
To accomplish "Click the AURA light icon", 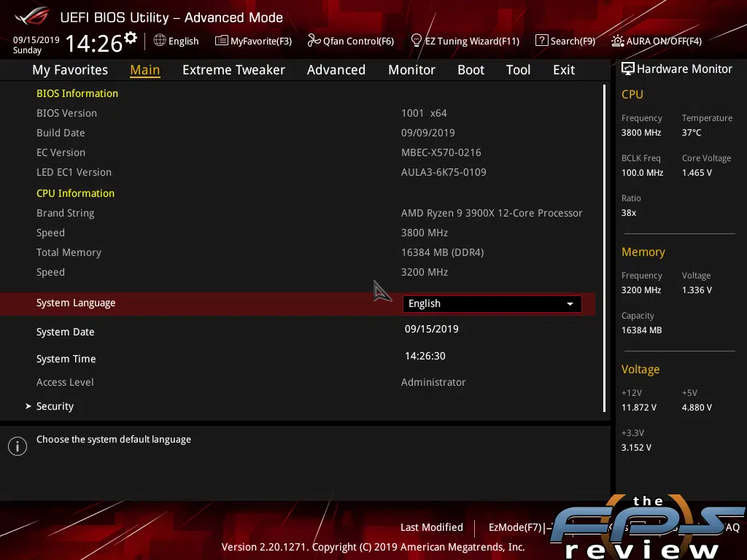I will [x=617, y=41].
